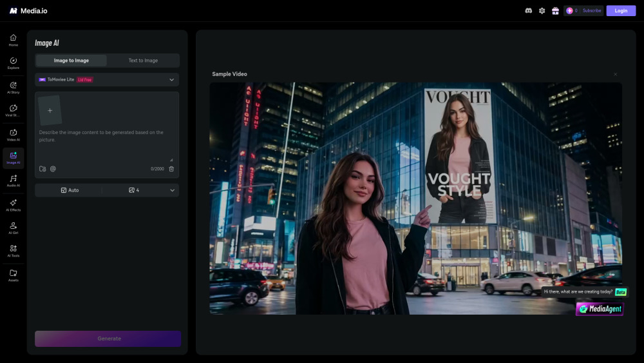Clear the prompt with the trash icon
Screen dimensions: 644x363
coord(171,168)
